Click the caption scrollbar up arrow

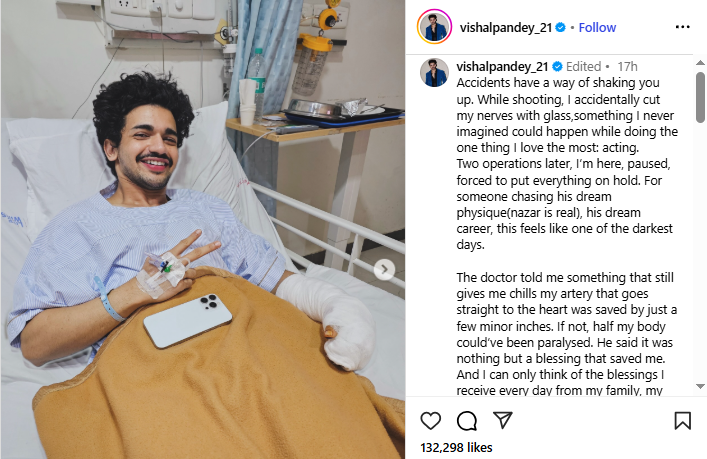click(x=700, y=63)
